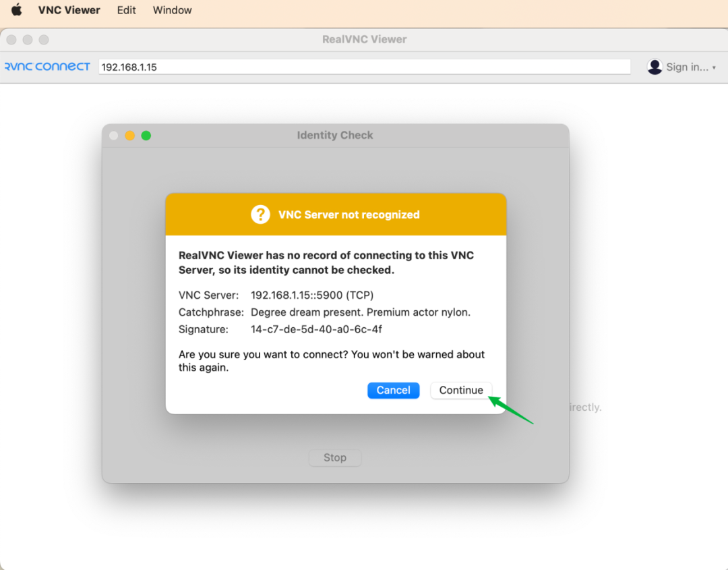Click the Sign in... label
The height and width of the screenshot is (570, 728).
coord(687,67)
